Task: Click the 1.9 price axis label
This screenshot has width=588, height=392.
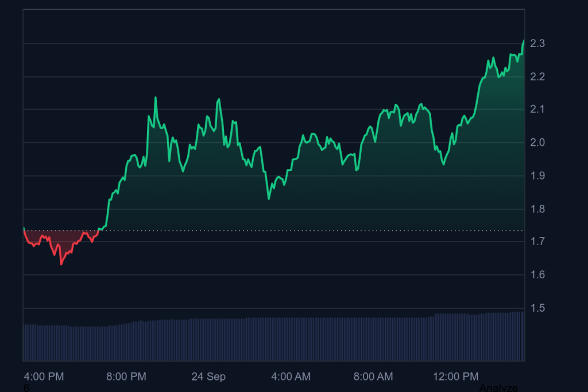Action: click(x=537, y=176)
